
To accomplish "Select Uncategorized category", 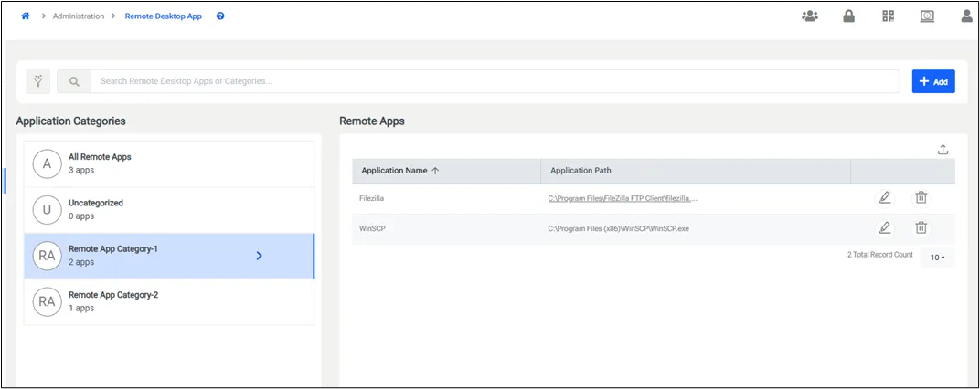I will pyautogui.click(x=169, y=210).
